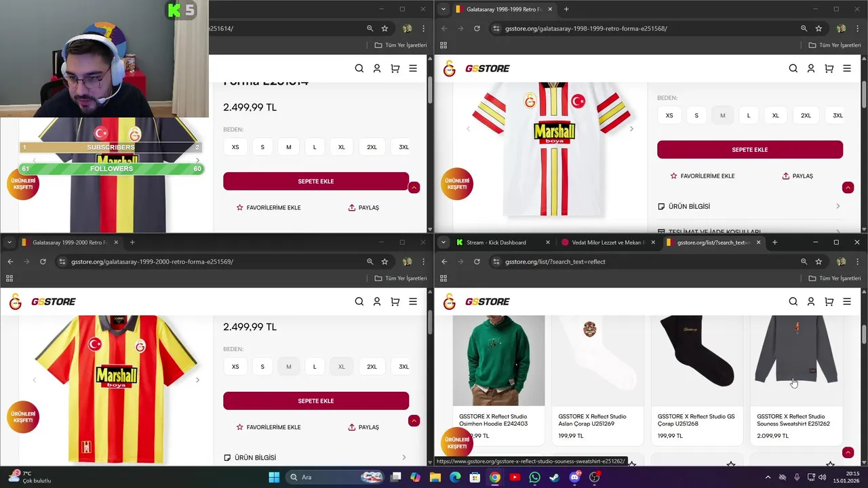Open the apps grid in the 1998-1999 window's bookmarks bar
Screen dimensions: 868x488
pos(443,45)
